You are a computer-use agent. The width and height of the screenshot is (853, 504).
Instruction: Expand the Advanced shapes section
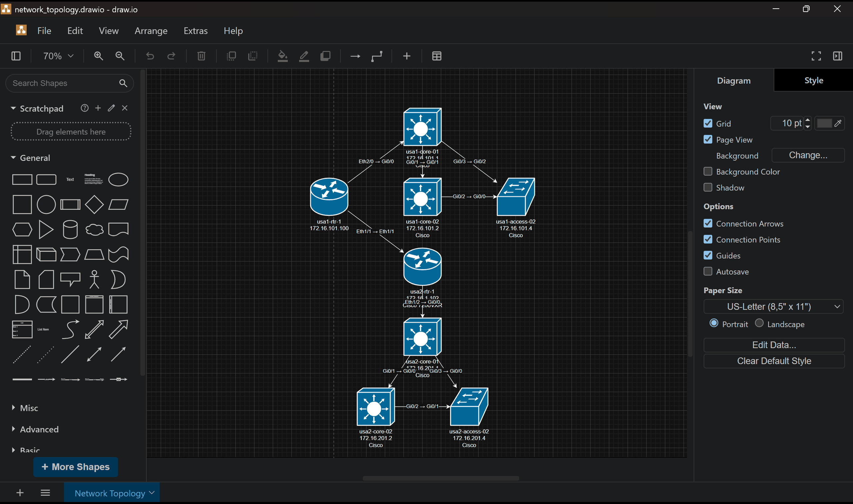pos(13,429)
